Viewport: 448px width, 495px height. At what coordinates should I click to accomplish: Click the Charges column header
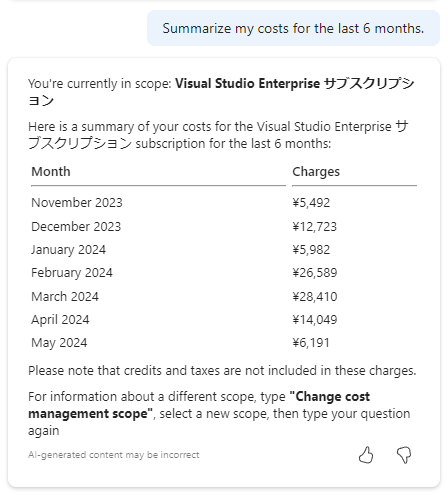(x=316, y=172)
